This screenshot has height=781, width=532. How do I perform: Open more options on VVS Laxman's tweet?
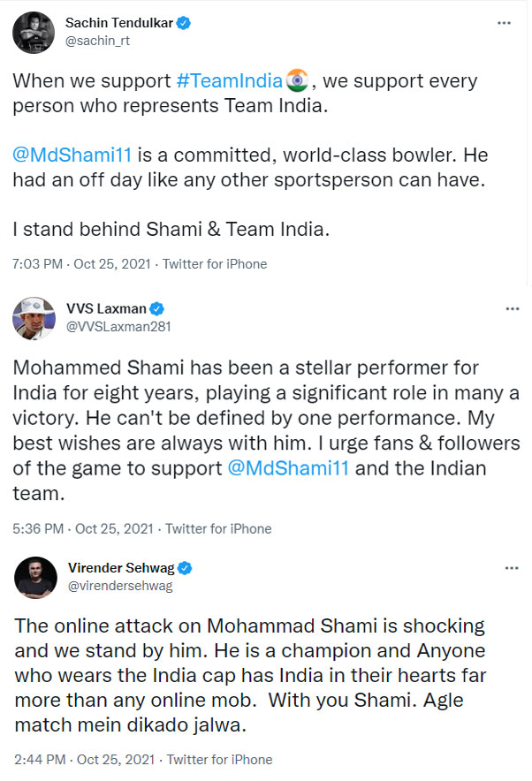[x=512, y=309]
